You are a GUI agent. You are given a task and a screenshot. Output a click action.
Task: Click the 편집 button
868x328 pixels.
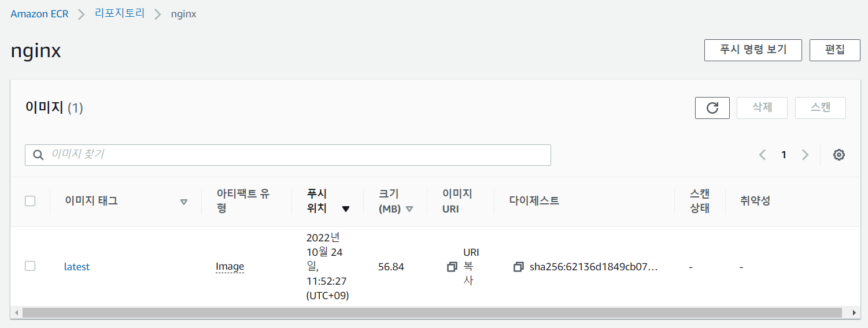[x=835, y=50]
